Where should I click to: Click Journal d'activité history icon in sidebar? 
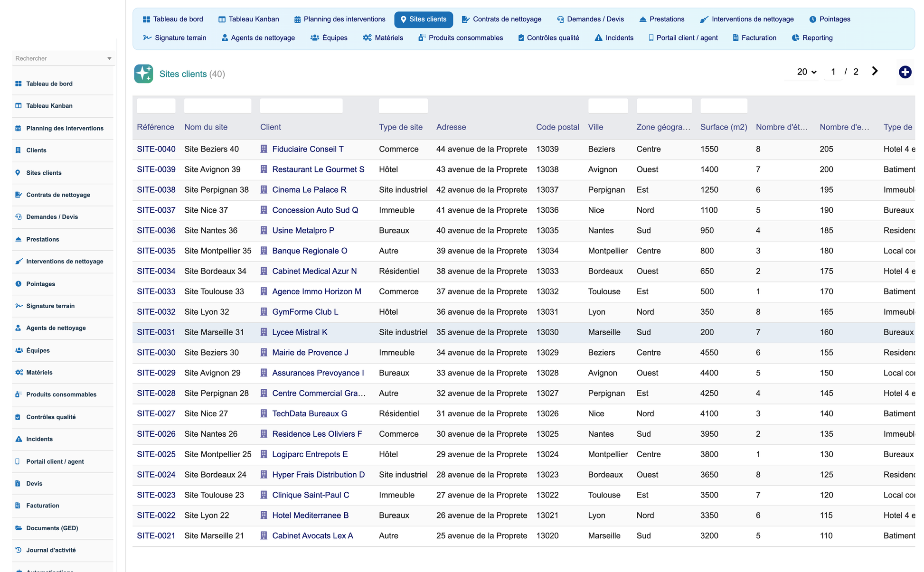(x=19, y=550)
